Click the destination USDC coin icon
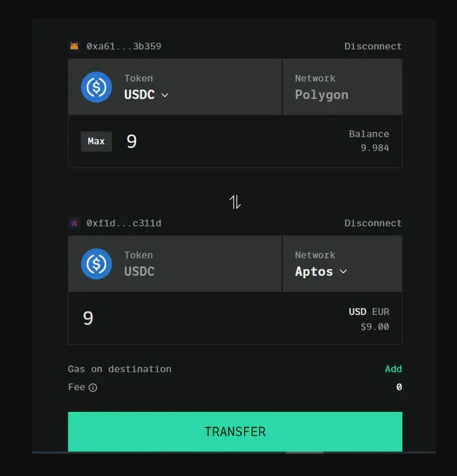Viewport: 457px width, 476px height. [x=96, y=264]
